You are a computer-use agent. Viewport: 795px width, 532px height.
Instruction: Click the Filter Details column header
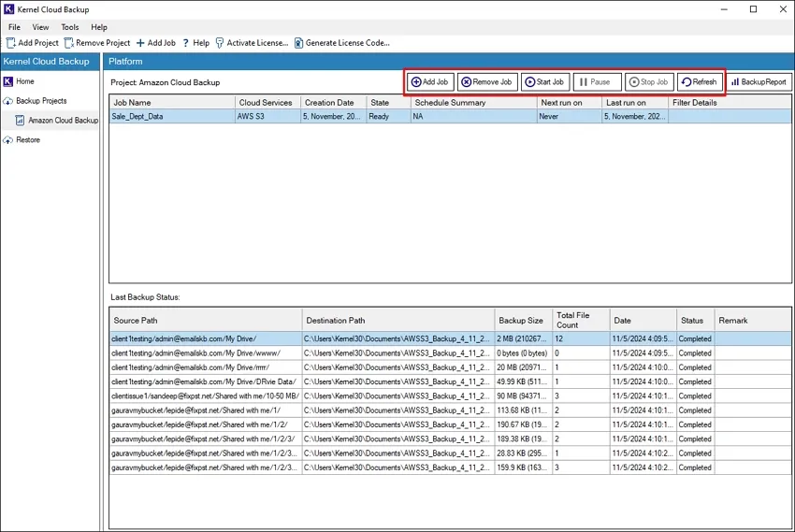[x=730, y=102]
